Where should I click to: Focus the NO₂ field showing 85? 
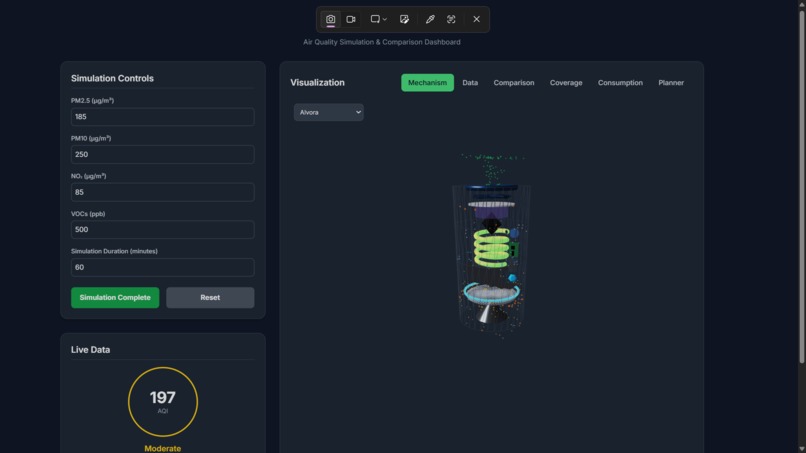(x=162, y=192)
